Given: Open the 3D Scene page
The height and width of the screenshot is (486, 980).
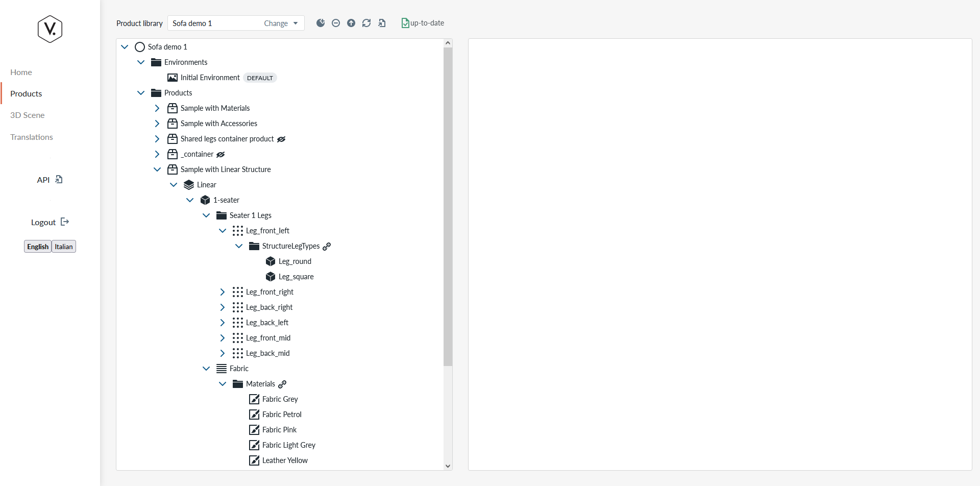Looking at the screenshot, I should [x=28, y=115].
